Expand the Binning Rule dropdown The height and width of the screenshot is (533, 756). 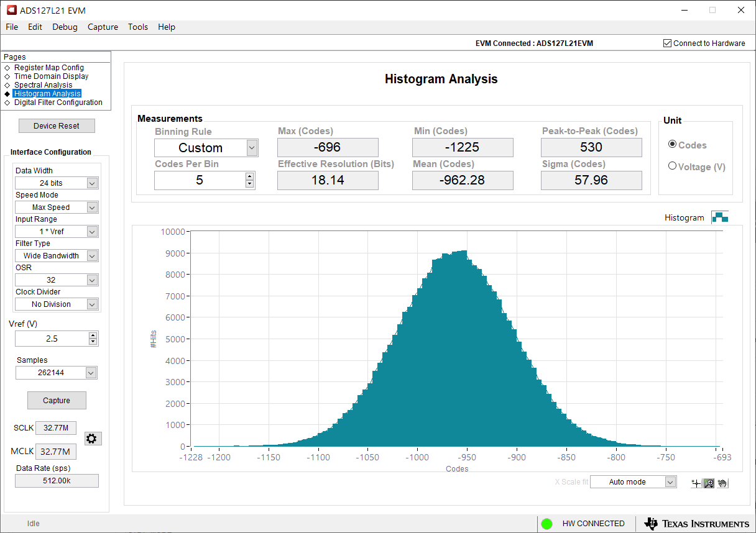click(252, 148)
